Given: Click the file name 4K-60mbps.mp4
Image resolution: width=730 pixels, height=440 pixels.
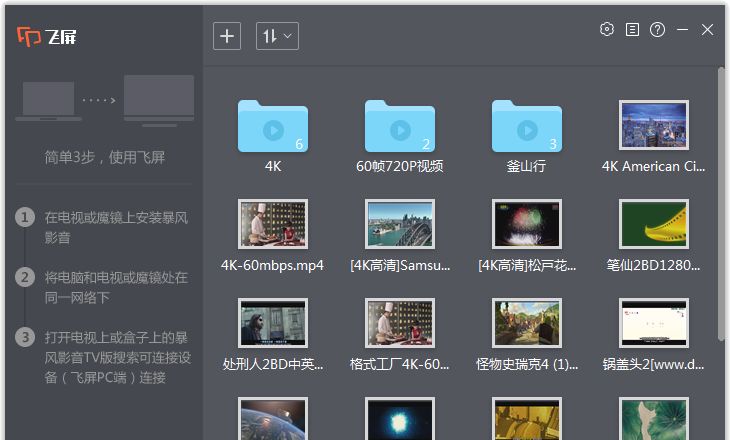Looking at the screenshot, I should (x=272, y=265).
